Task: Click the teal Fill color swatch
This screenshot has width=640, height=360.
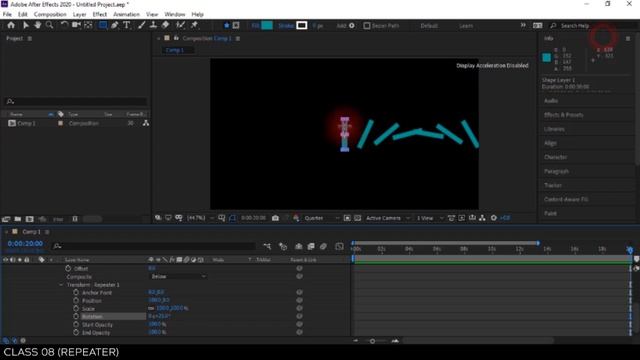Action: coord(267,25)
